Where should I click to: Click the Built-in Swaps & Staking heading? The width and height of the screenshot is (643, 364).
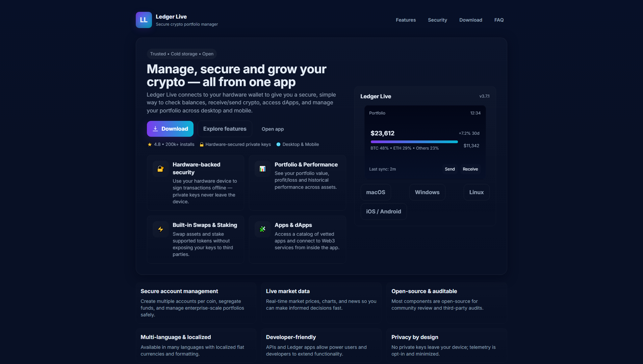pyautogui.click(x=205, y=225)
